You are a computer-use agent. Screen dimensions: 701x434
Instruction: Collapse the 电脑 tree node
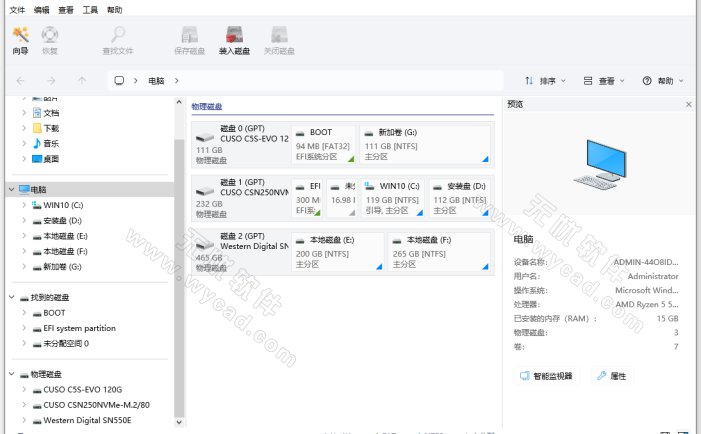(x=12, y=190)
